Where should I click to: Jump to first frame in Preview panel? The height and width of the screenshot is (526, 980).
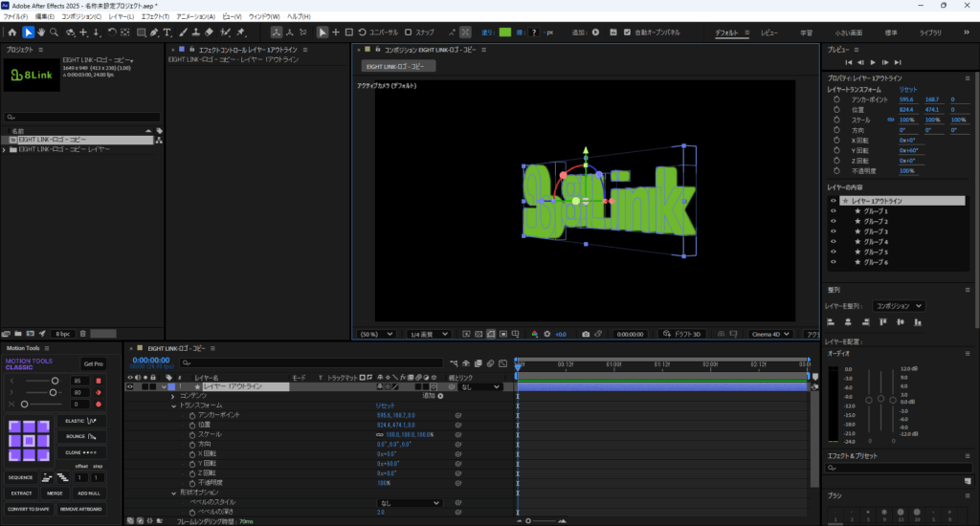(848, 62)
